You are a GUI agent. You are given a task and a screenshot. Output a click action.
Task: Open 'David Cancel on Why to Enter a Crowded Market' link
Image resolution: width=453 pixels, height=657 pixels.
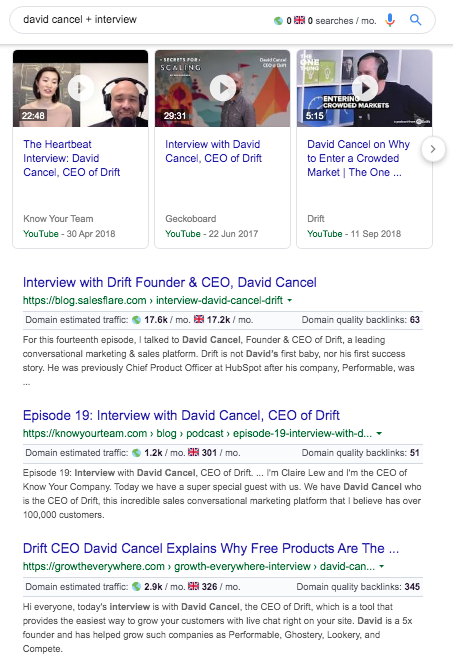pyautogui.click(x=358, y=158)
